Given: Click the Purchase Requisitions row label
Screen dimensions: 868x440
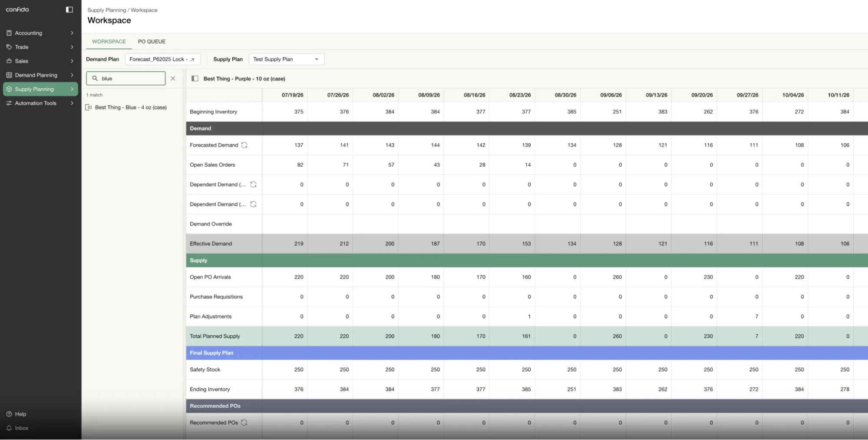Looking at the screenshot, I should pos(216,297).
